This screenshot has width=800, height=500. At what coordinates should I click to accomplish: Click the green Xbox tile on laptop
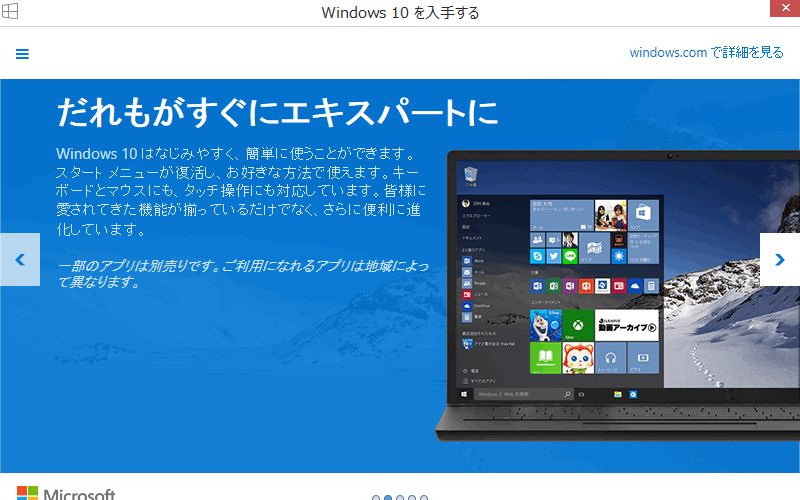[578, 324]
